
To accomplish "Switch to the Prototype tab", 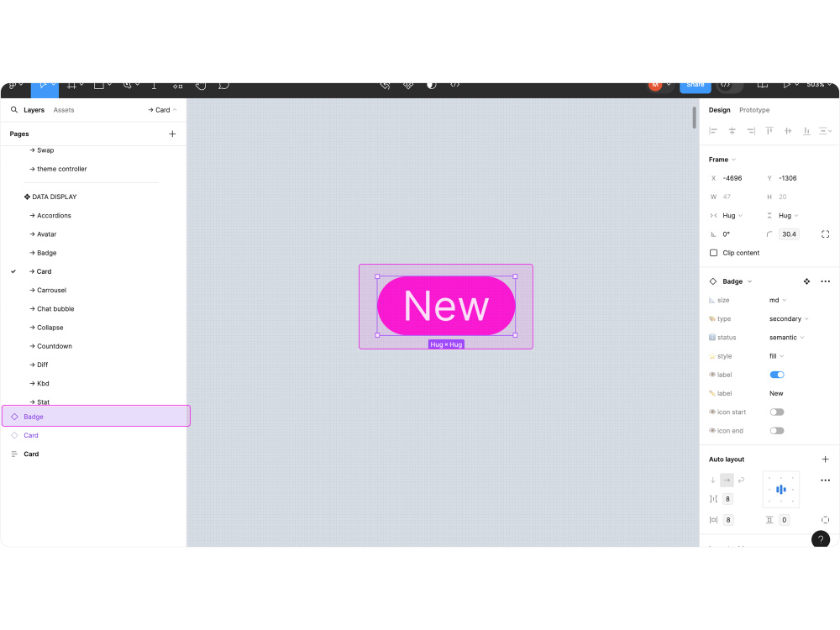I will (754, 110).
